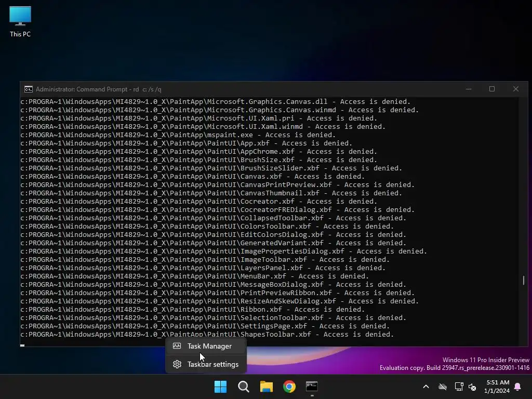
Task: Click the MenuBar.xbf line
Action: tap(194, 276)
